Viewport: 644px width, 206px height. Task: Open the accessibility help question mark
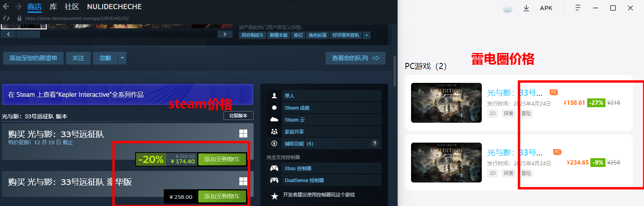(x=374, y=143)
